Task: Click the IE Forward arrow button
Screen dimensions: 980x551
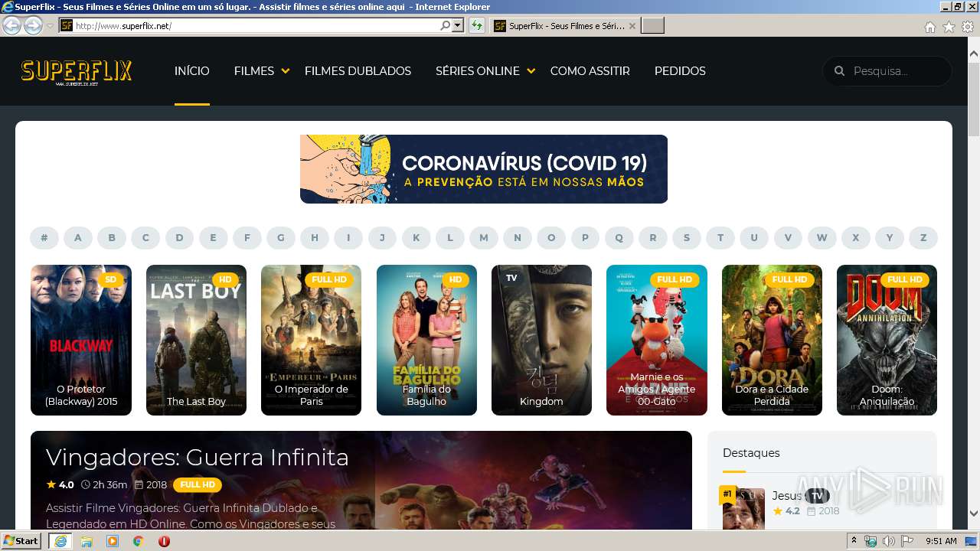Action: tap(33, 25)
